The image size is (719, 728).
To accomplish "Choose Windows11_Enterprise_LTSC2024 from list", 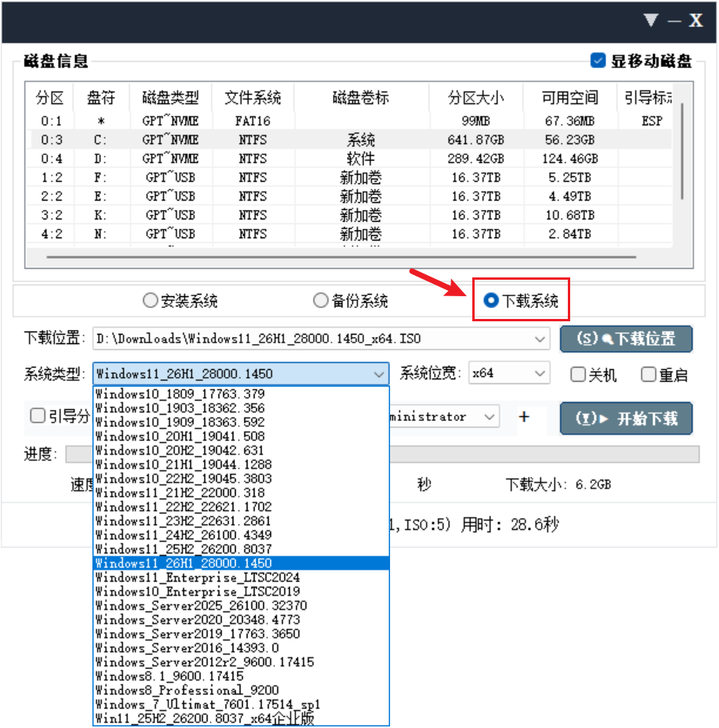I will 241,577.
